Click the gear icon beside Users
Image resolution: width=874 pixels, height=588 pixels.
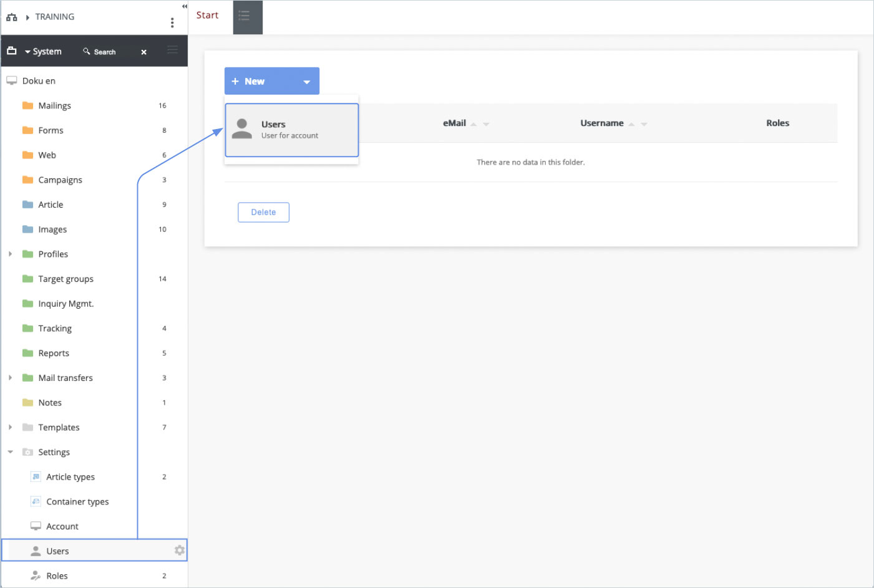pyautogui.click(x=180, y=550)
